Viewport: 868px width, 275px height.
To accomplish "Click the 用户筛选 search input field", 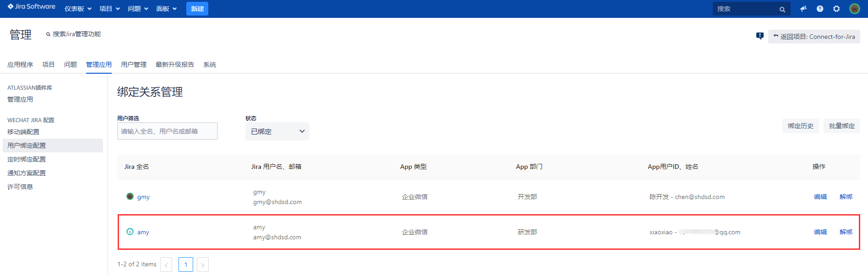I will click(x=167, y=131).
